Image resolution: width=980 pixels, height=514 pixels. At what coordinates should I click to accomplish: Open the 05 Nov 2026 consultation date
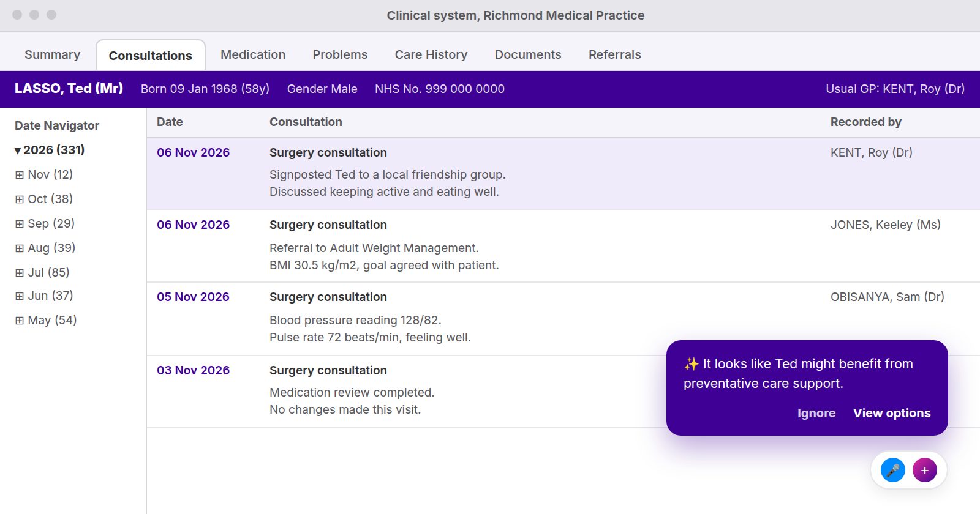tap(193, 297)
